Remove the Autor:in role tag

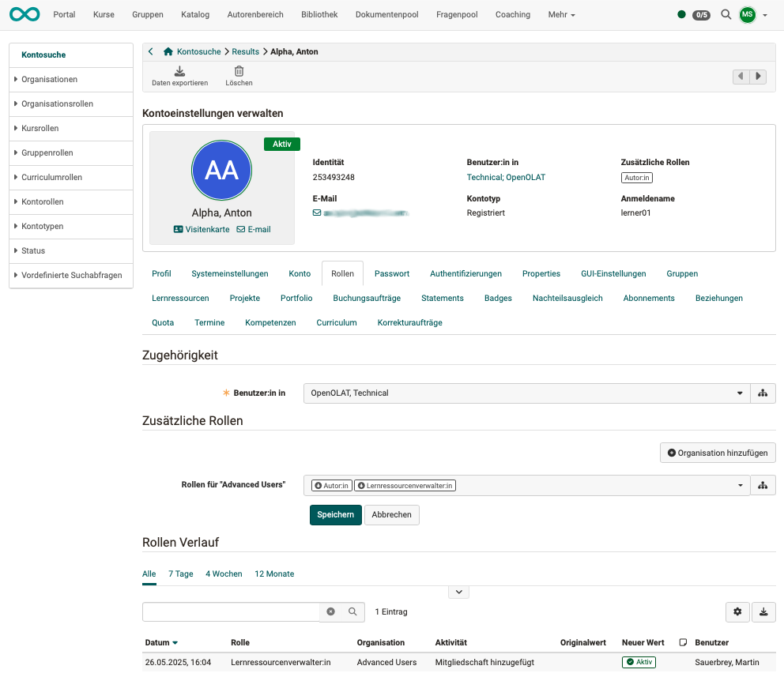point(318,485)
